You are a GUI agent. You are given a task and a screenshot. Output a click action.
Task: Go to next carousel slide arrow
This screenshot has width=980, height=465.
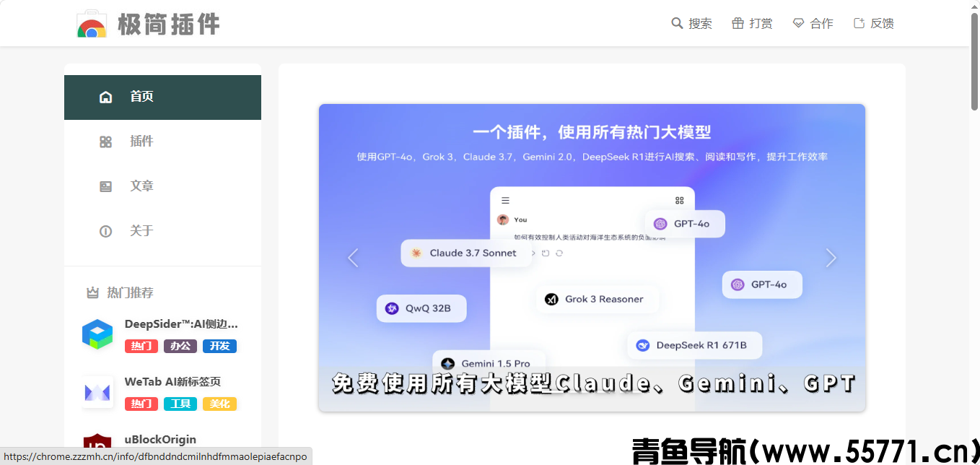tap(831, 258)
